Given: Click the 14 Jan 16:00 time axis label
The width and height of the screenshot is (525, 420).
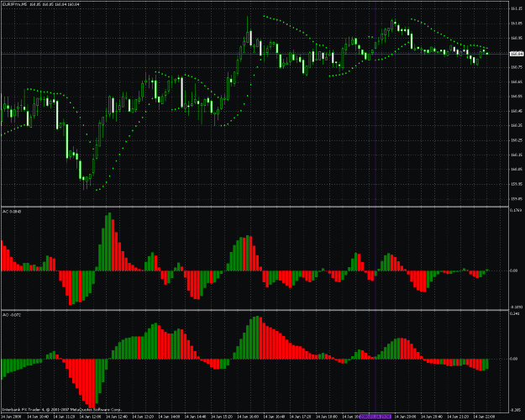Looking at the screenshot, I should (x=248, y=417).
